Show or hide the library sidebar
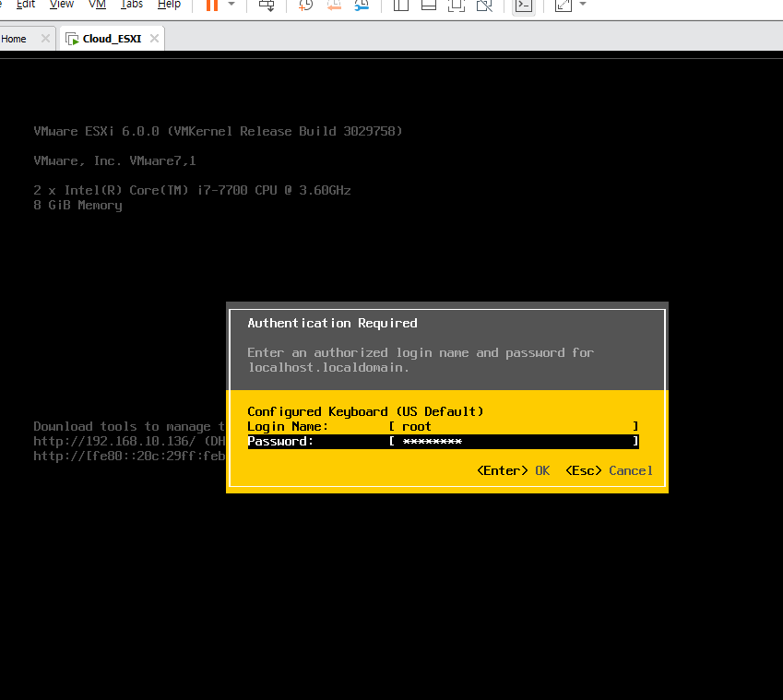 400,5
